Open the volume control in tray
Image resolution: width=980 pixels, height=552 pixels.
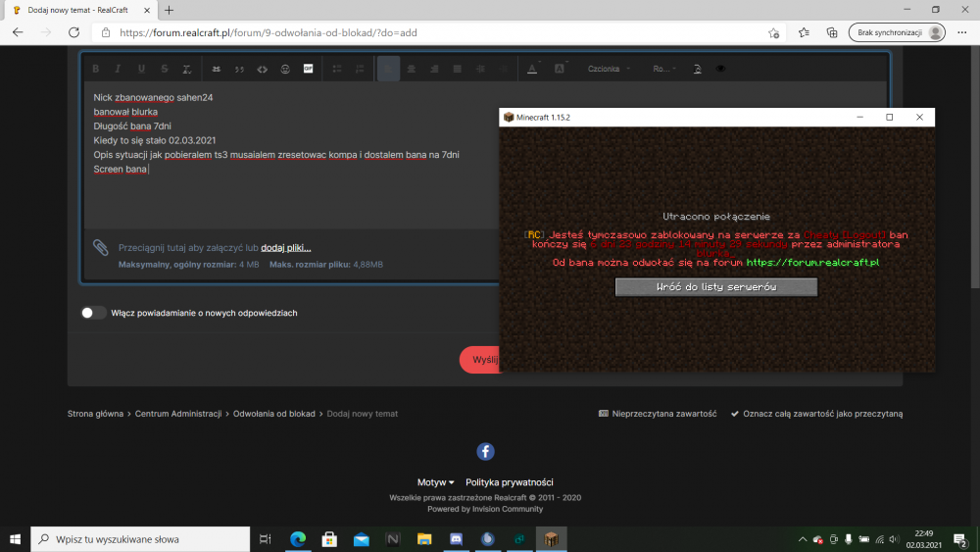[x=895, y=539]
